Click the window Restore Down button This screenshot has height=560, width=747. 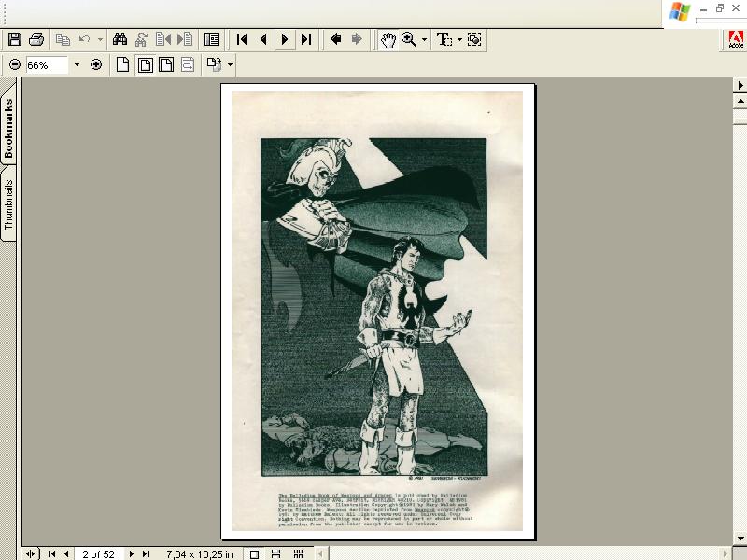pyautogui.click(x=720, y=8)
